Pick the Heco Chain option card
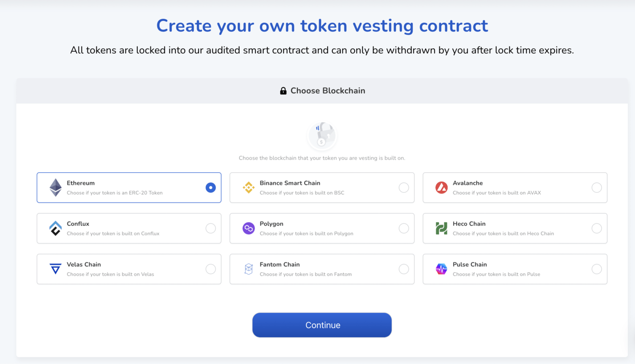This screenshot has width=635, height=364. [515, 228]
